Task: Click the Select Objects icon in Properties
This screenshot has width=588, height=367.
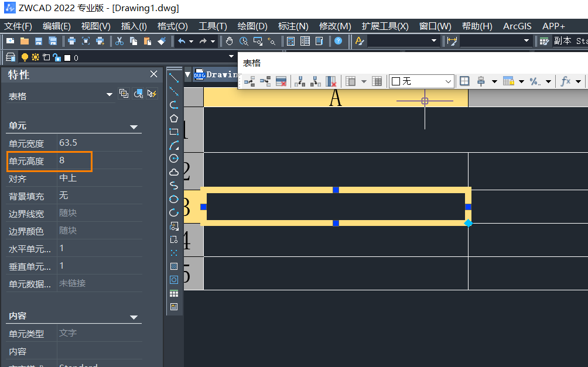Action: click(x=138, y=93)
